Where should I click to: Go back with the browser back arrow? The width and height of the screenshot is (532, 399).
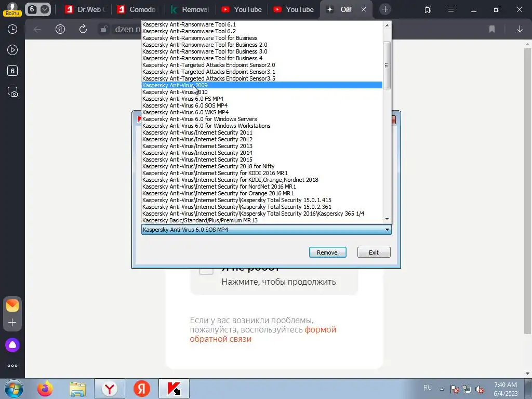[37, 30]
